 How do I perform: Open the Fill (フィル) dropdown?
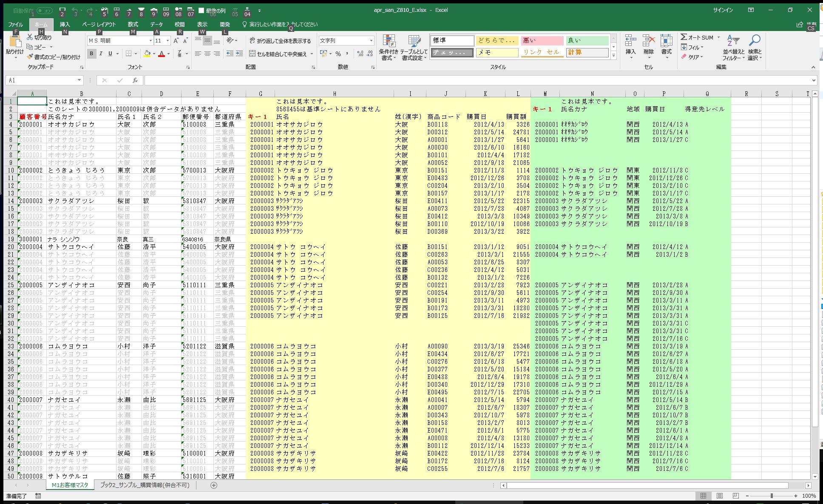pos(692,47)
